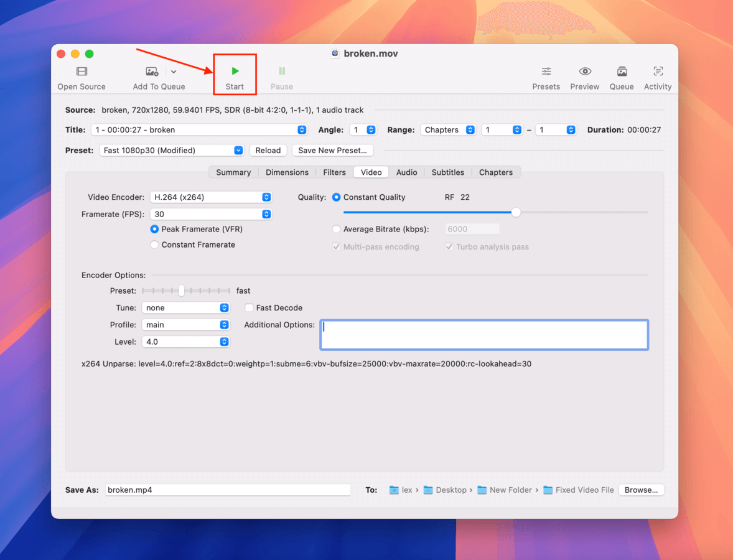Choose Constant Framerate option

point(154,245)
